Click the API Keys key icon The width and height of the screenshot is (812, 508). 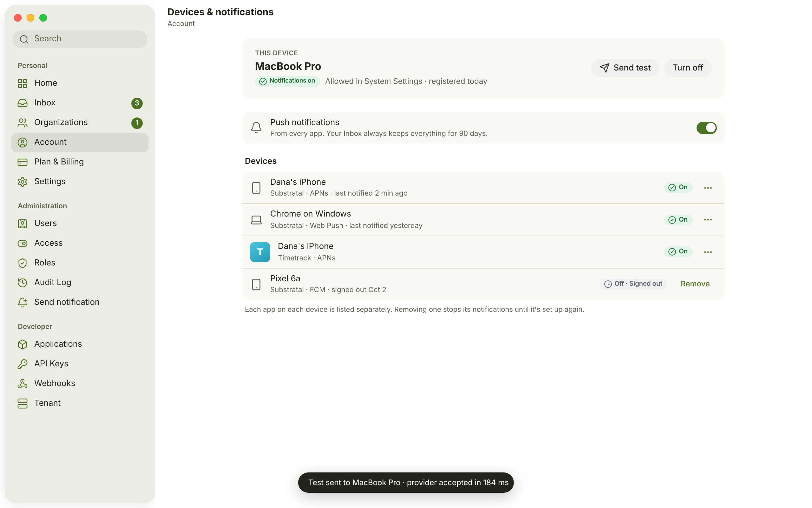pyautogui.click(x=23, y=364)
